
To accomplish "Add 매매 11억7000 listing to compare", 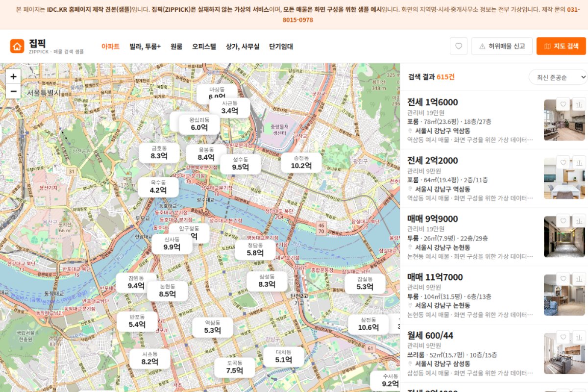I will point(579,279).
